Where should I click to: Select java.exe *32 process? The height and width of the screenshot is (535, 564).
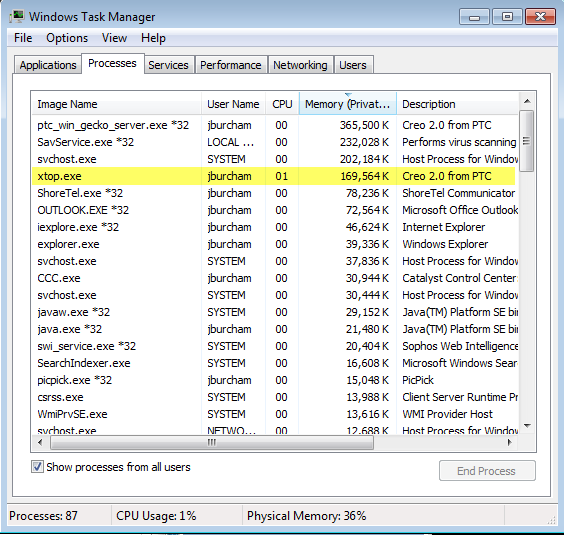click(x=274, y=329)
